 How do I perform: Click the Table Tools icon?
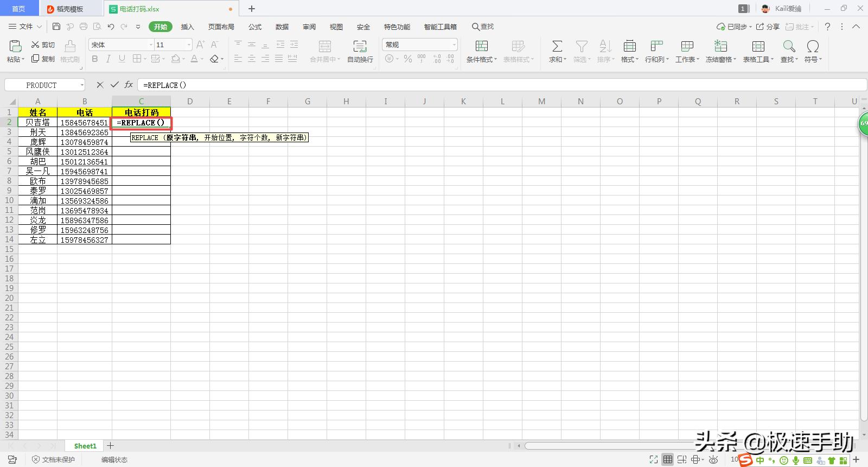[758, 46]
